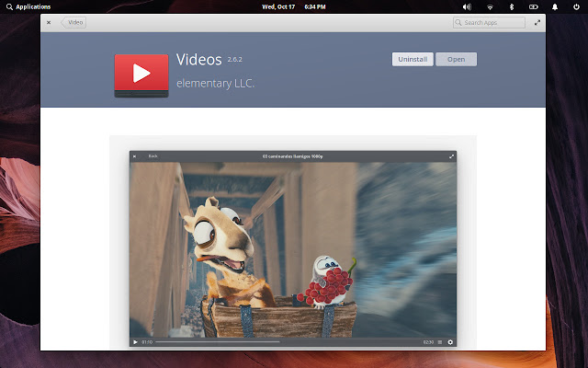Open the Applications menu in the top panel
The width and height of the screenshot is (588, 368).
click(x=28, y=6)
